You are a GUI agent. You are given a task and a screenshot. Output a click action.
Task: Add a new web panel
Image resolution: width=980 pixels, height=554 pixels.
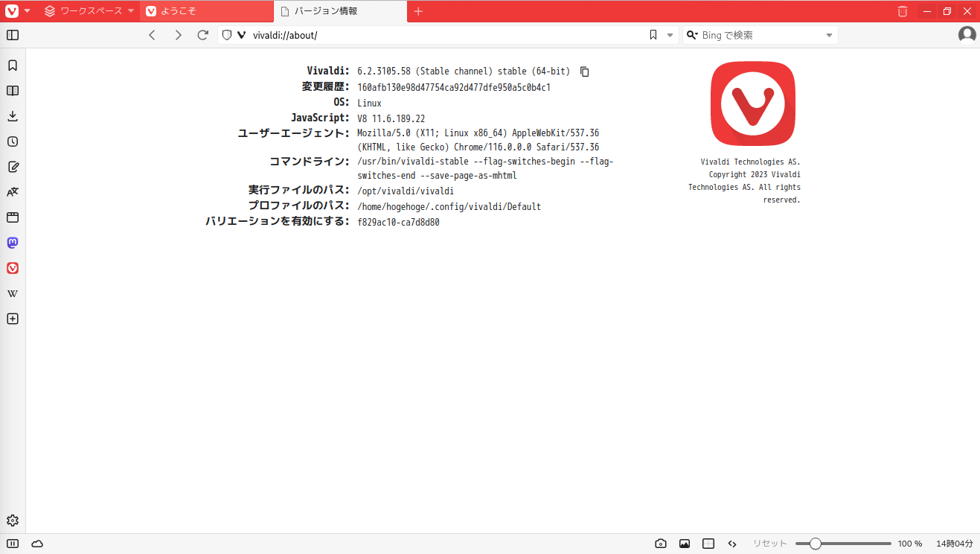[13, 319]
